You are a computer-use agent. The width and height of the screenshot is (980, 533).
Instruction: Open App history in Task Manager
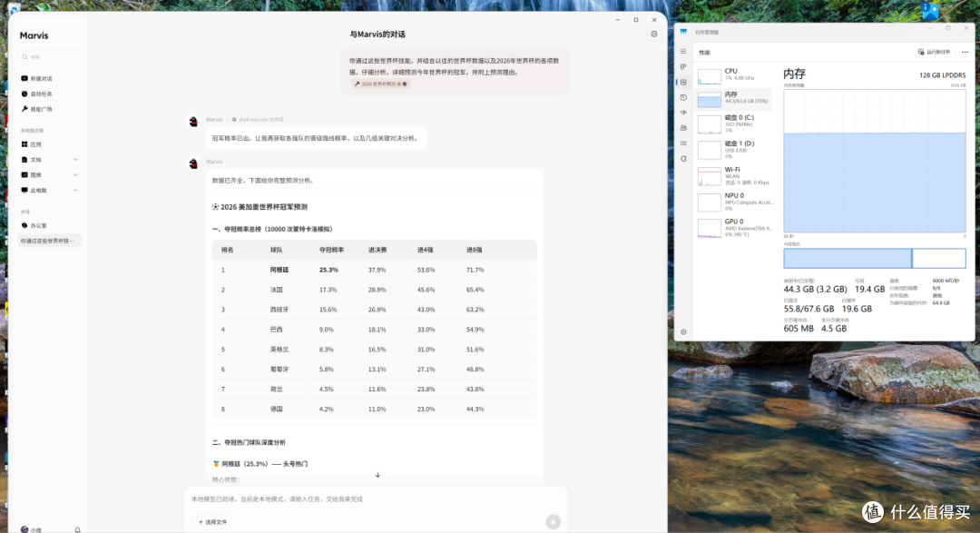683,97
